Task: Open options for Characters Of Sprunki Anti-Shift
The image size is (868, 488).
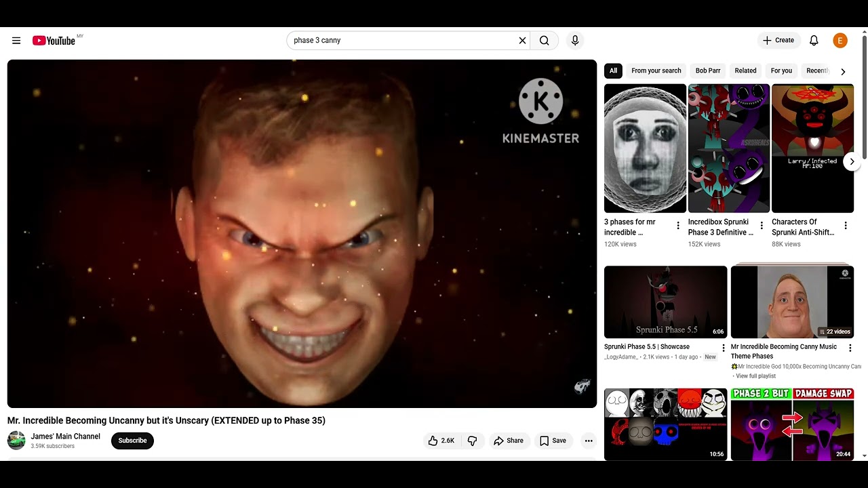Action: pyautogui.click(x=846, y=226)
